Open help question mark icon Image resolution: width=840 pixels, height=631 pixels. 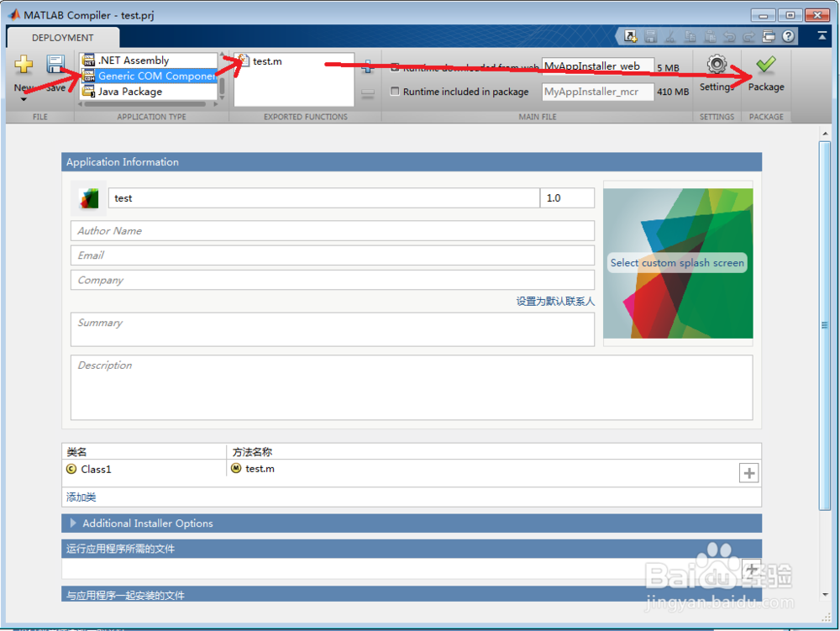click(788, 36)
